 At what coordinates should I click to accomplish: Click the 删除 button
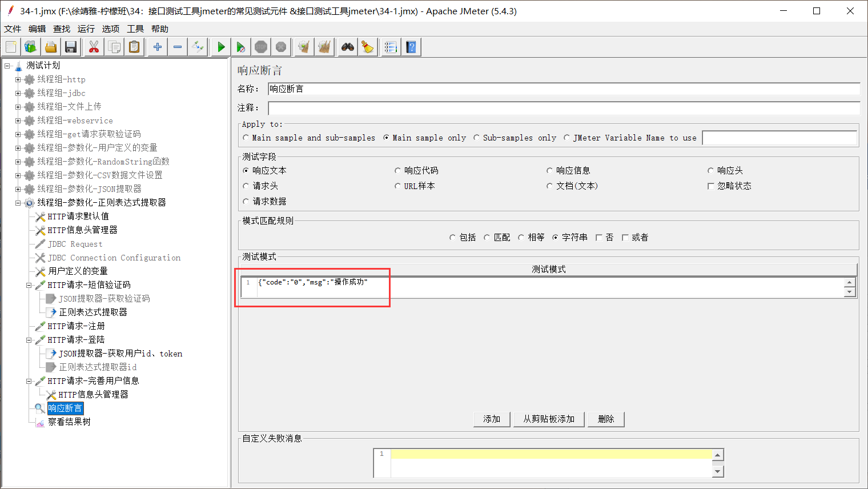[606, 419]
